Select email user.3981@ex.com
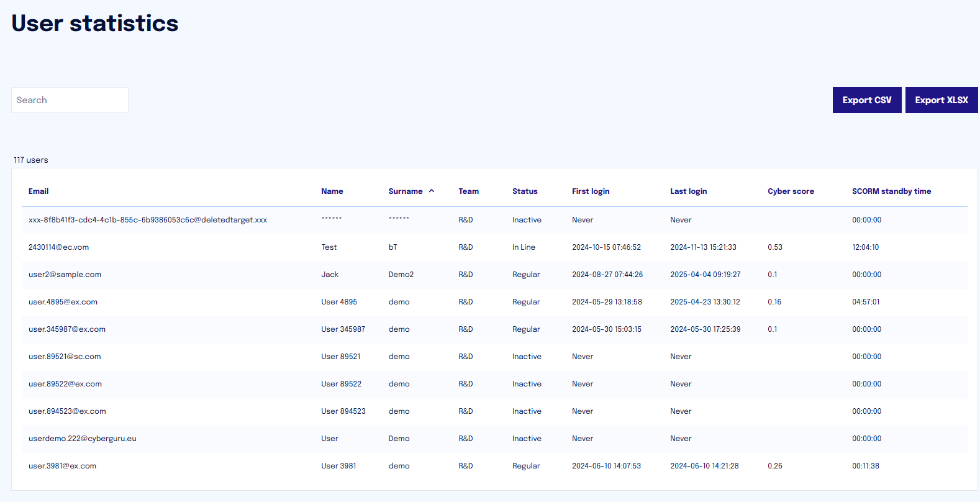 click(x=62, y=466)
